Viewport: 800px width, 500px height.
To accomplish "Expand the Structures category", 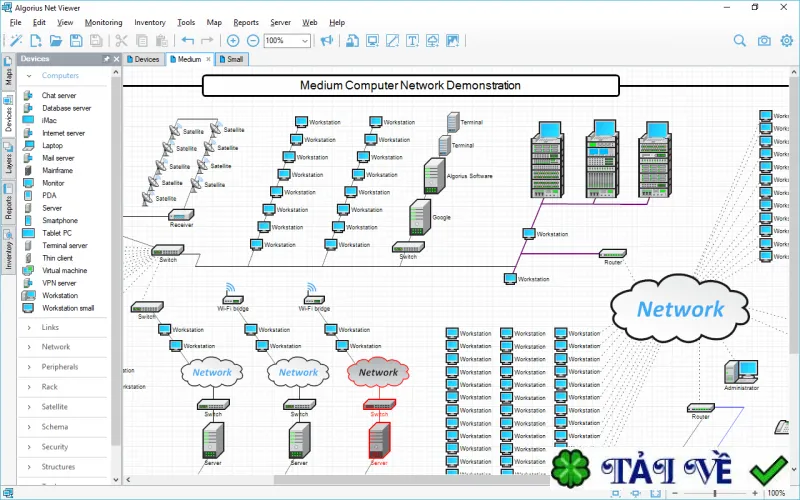I will (29, 467).
